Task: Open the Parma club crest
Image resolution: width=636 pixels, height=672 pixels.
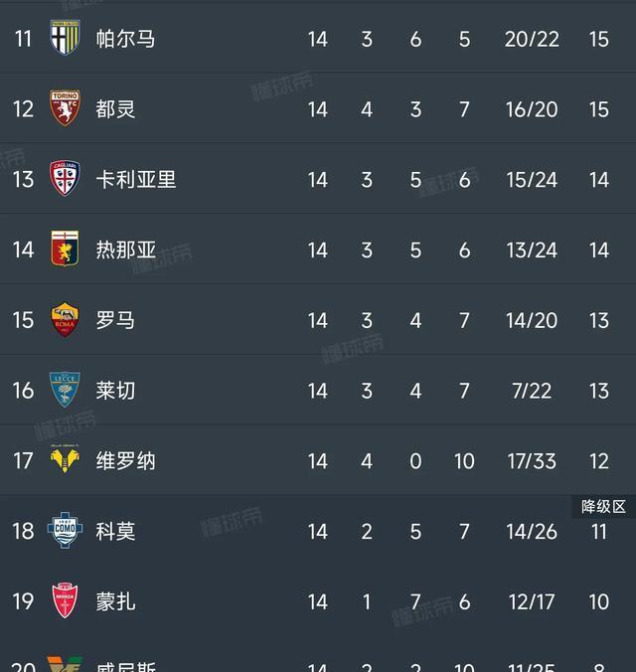Action: pos(65,38)
